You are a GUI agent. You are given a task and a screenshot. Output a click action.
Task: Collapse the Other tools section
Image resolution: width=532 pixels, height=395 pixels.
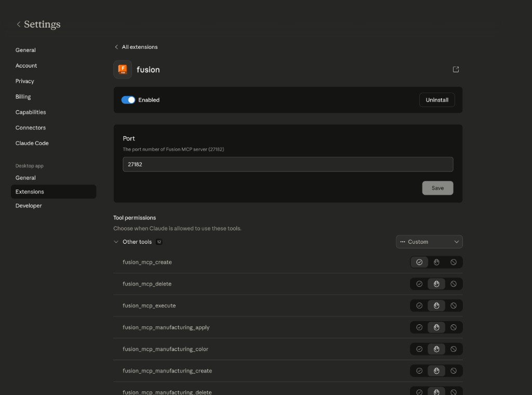pos(116,242)
